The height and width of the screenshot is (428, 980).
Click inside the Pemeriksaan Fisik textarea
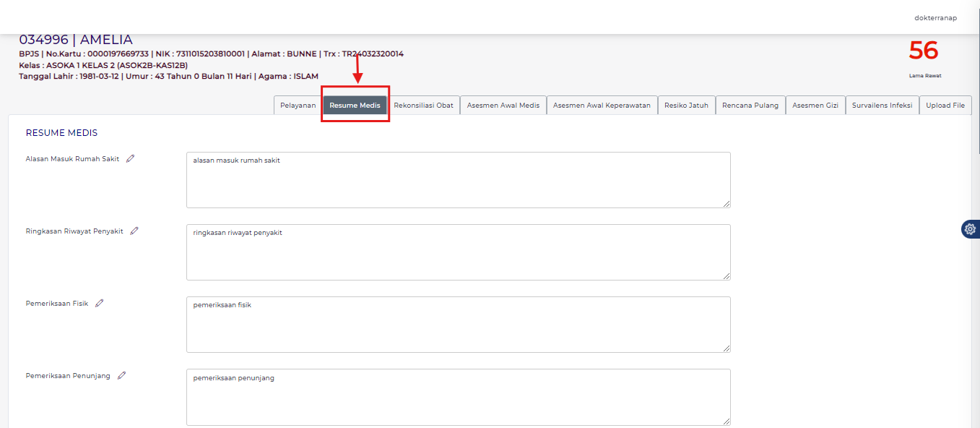pyautogui.click(x=458, y=325)
